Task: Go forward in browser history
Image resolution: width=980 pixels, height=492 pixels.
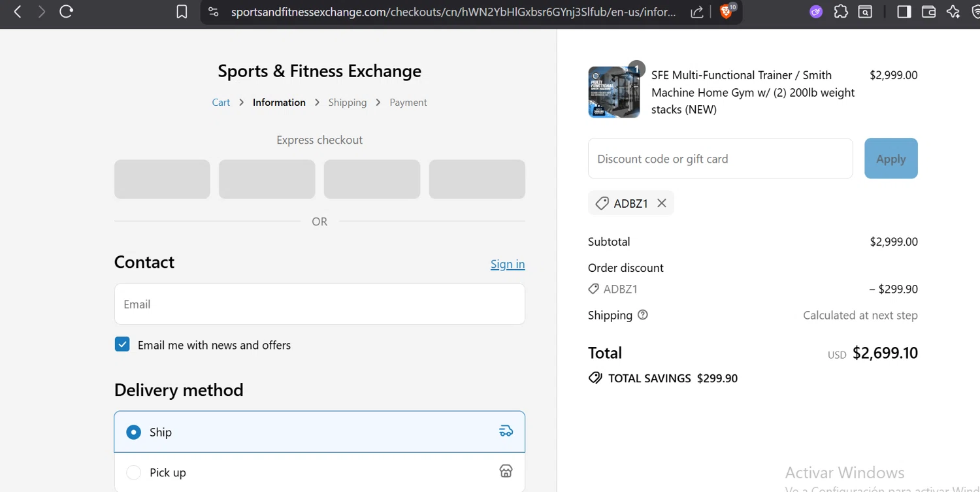Action: (x=42, y=12)
